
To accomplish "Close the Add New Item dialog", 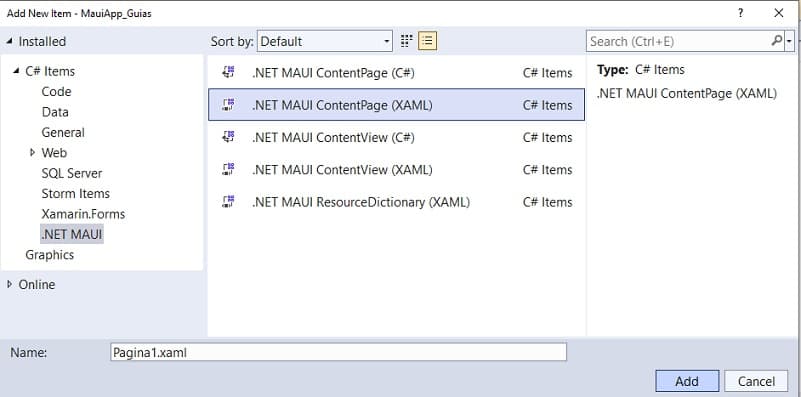I will [x=779, y=13].
